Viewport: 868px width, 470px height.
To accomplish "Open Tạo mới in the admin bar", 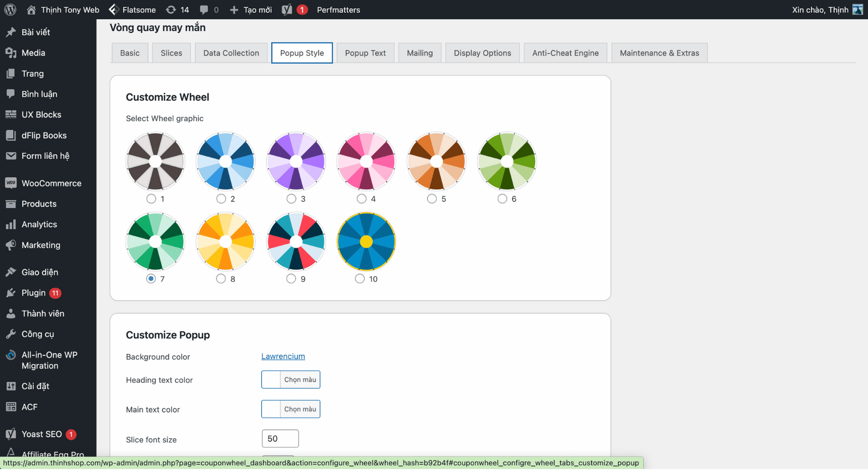I will pos(250,9).
